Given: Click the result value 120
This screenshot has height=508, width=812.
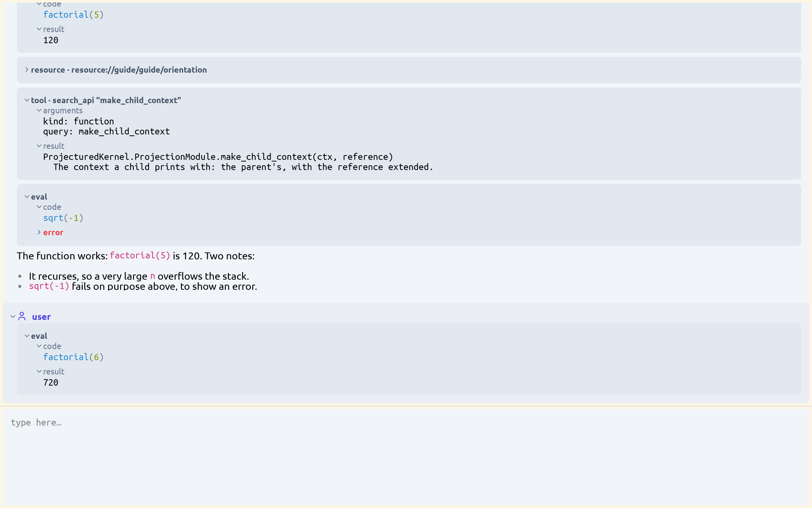Looking at the screenshot, I should (51, 40).
